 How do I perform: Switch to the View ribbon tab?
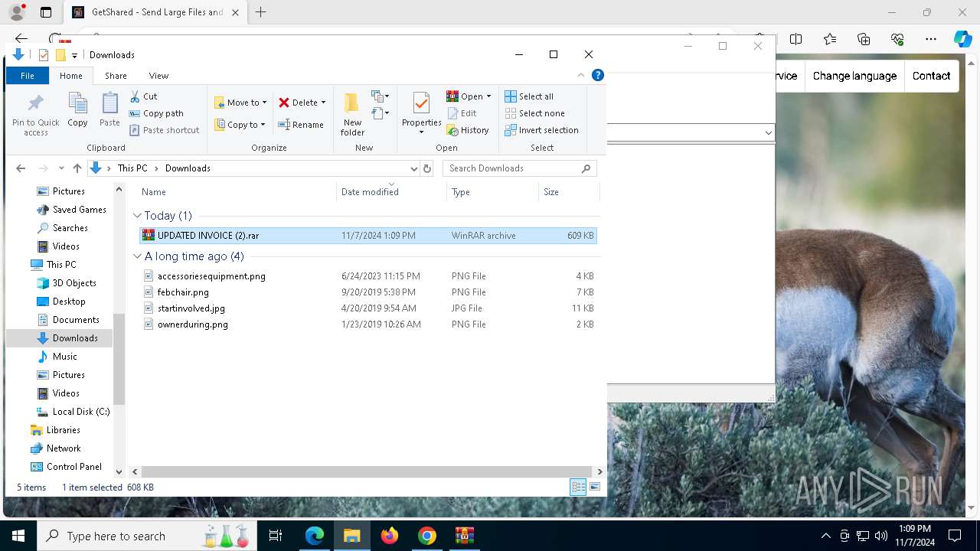coord(158,76)
